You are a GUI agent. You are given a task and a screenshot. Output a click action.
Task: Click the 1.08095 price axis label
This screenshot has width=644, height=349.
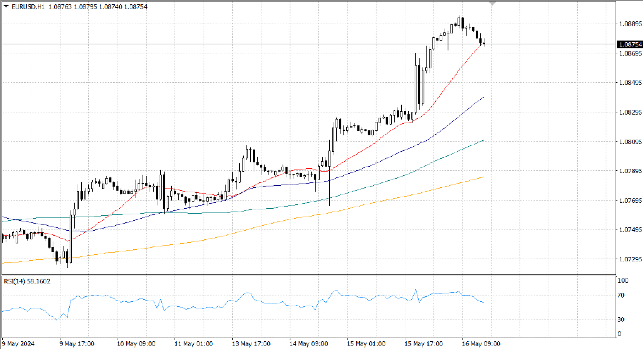pos(630,142)
